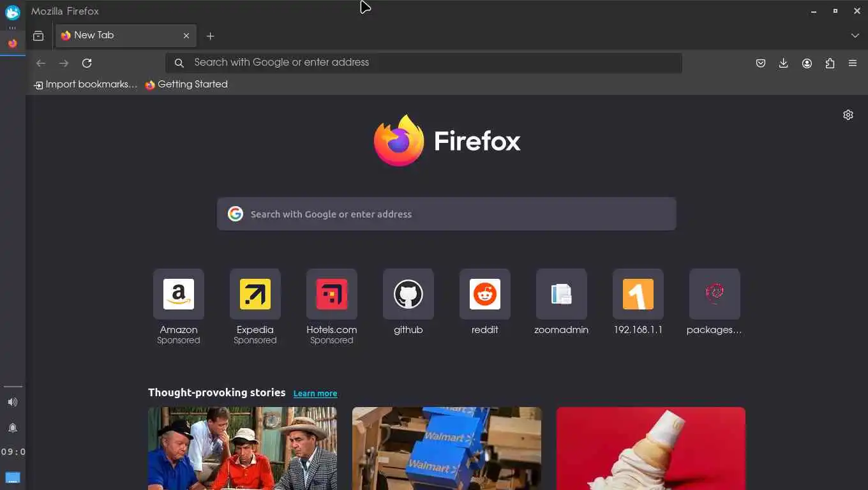Click the Thought-provoking stories heading
This screenshot has width=868, height=490.
[x=216, y=392]
